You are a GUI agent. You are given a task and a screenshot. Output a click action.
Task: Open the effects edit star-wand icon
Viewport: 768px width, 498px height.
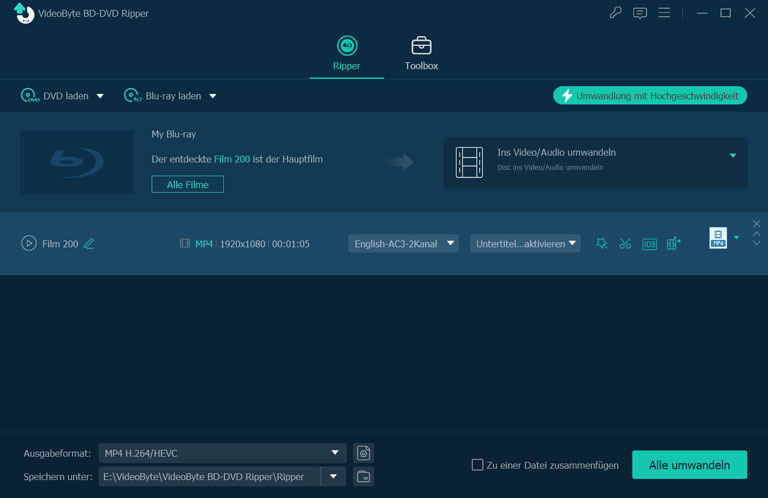coord(601,243)
